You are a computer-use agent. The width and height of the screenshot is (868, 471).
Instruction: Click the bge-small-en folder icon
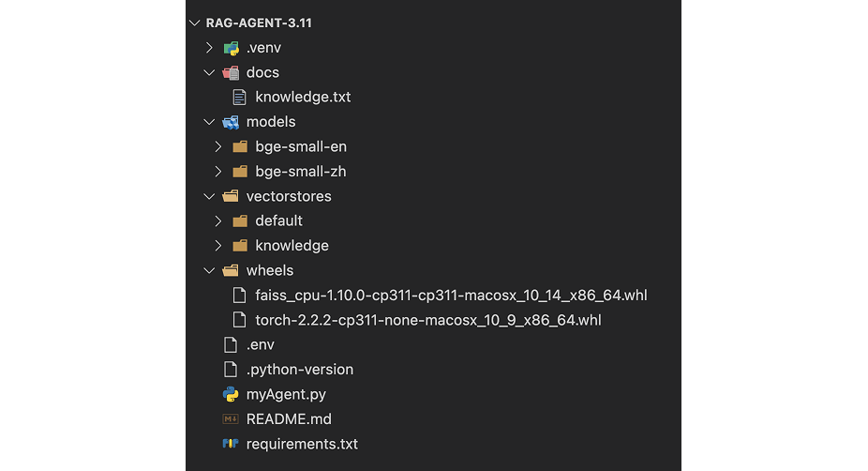(240, 147)
